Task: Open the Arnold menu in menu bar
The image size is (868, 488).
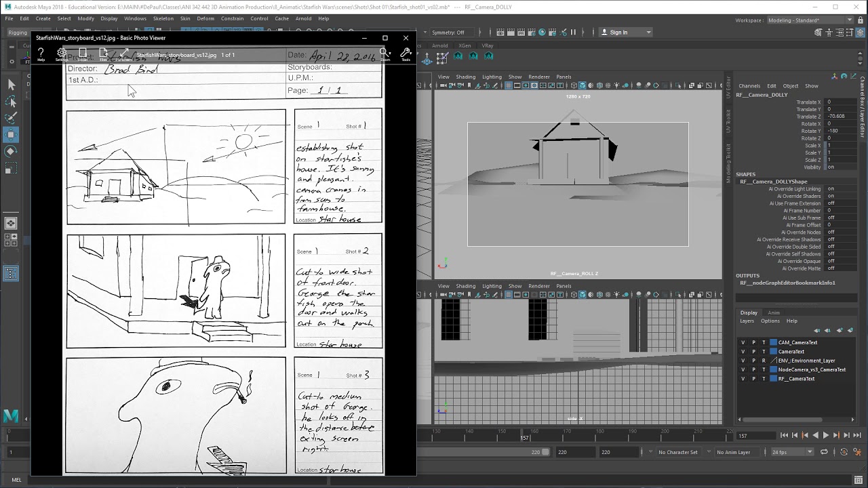Action: 303,18
